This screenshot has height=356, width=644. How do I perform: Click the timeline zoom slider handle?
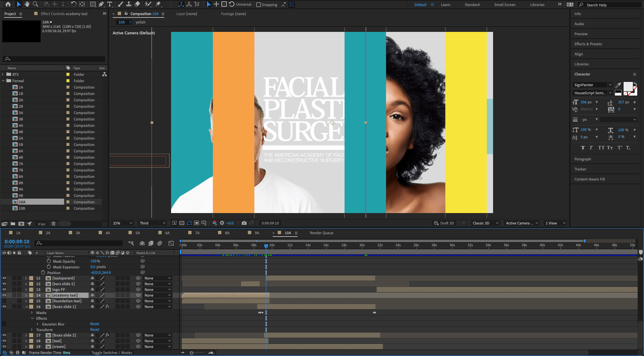tap(192, 353)
